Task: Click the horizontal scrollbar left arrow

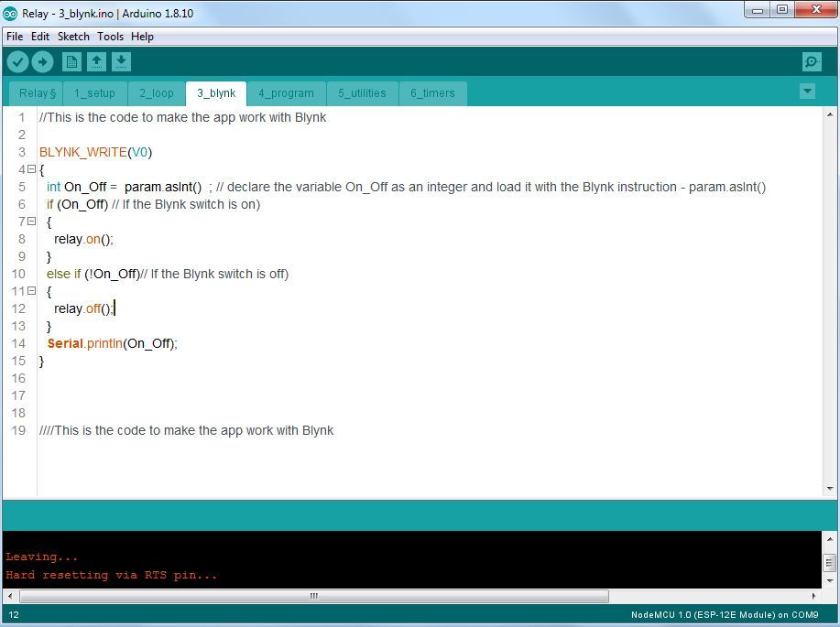Action: (x=10, y=596)
